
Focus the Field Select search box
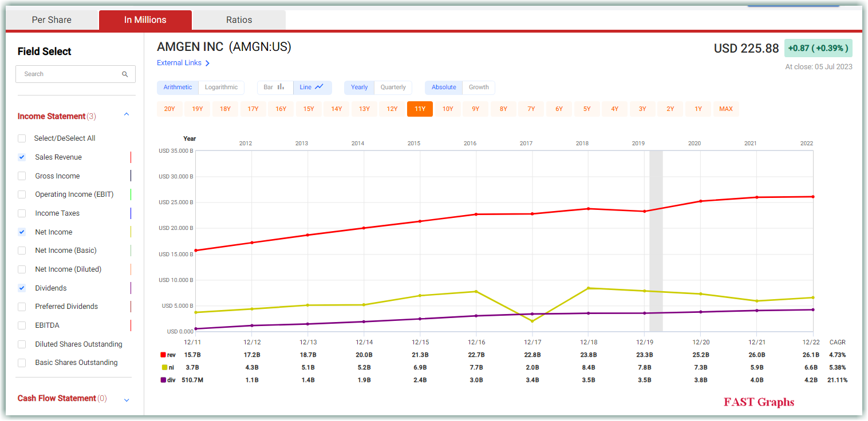coord(76,74)
